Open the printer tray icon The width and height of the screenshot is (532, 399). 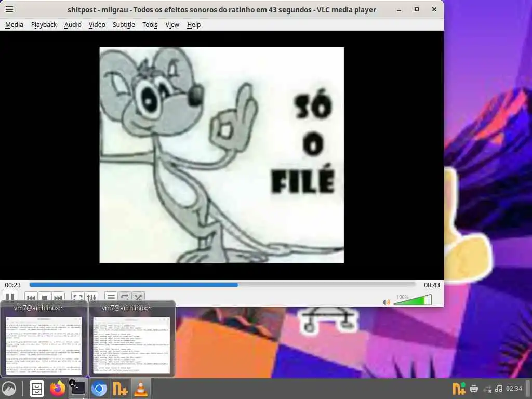coord(474,389)
